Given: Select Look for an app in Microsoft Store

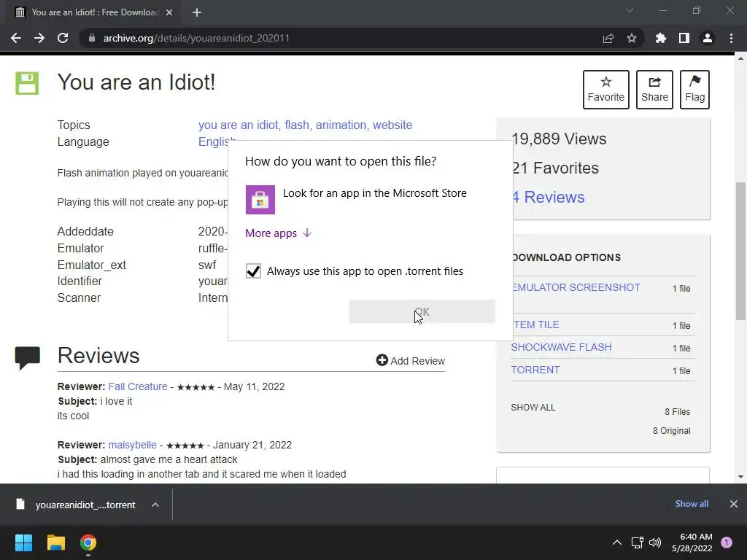Looking at the screenshot, I should click(370, 200).
